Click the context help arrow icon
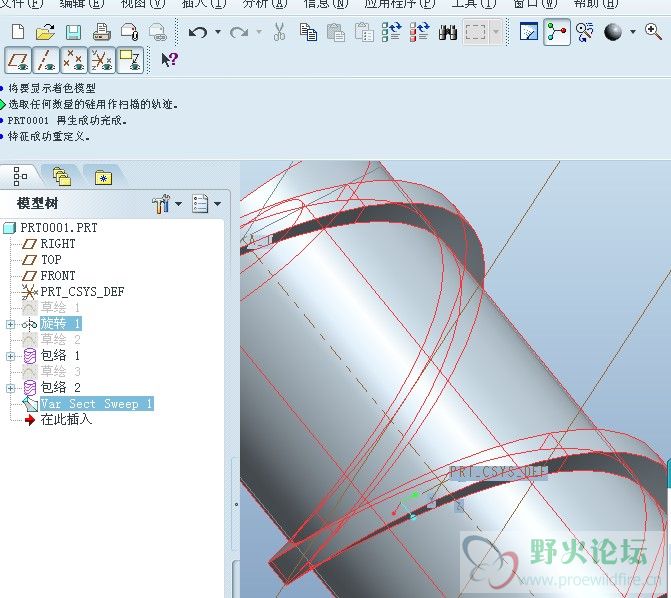 [170, 60]
